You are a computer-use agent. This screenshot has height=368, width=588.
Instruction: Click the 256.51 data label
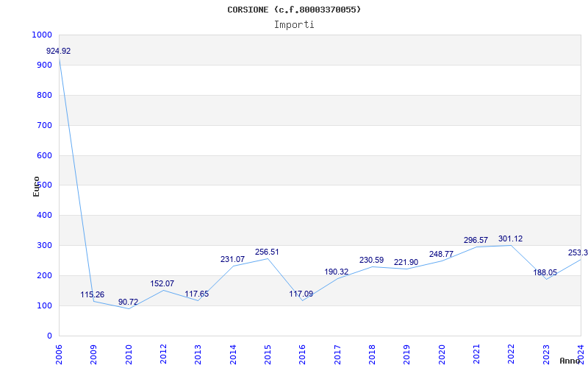(x=267, y=252)
